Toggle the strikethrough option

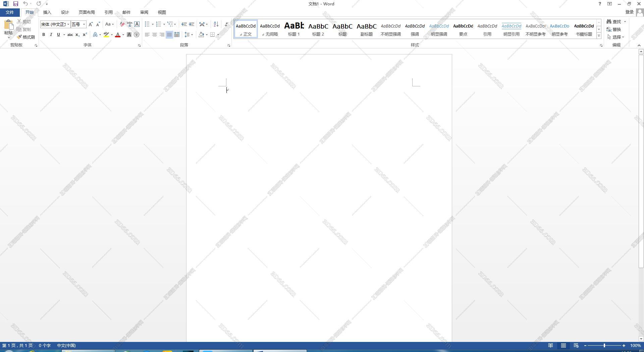(x=70, y=35)
